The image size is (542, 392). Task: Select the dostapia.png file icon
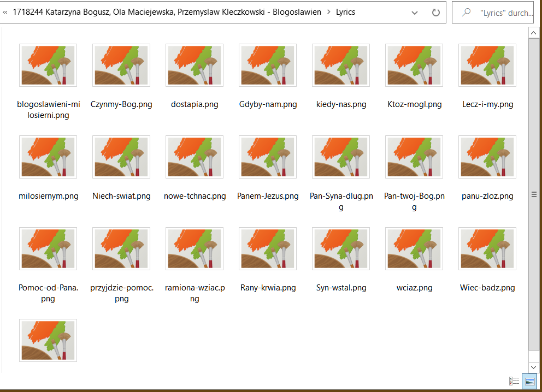(195, 66)
